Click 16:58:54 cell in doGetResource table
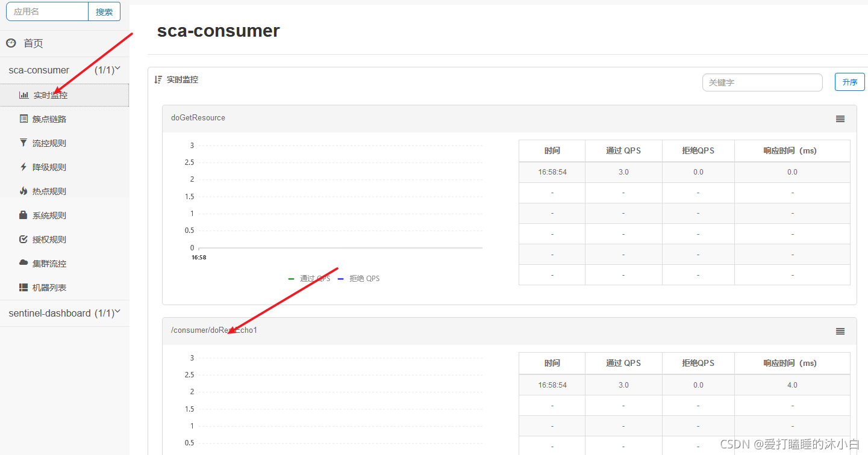The height and width of the screenshot is (455, 868). [x=552, y=172]
